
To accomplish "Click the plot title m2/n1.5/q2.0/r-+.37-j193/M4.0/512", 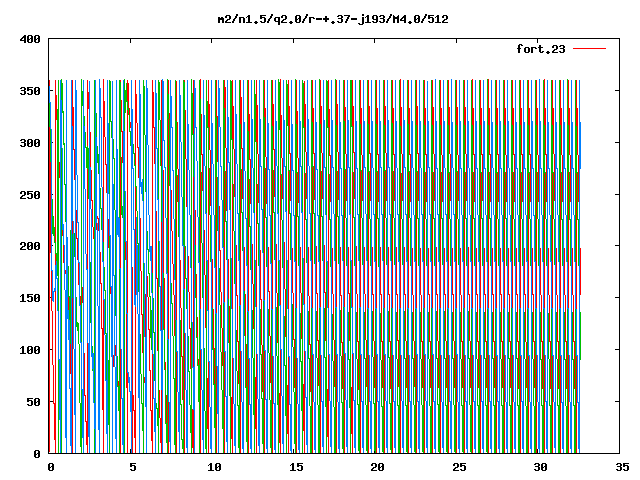I will click(x=333, y=19).
